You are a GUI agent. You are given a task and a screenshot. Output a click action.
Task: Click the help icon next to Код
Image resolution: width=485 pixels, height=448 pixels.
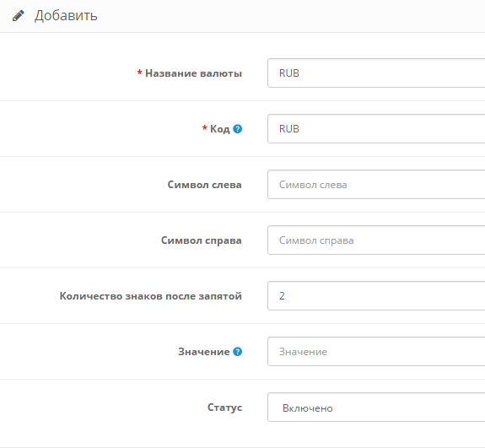tap(238, 129)
